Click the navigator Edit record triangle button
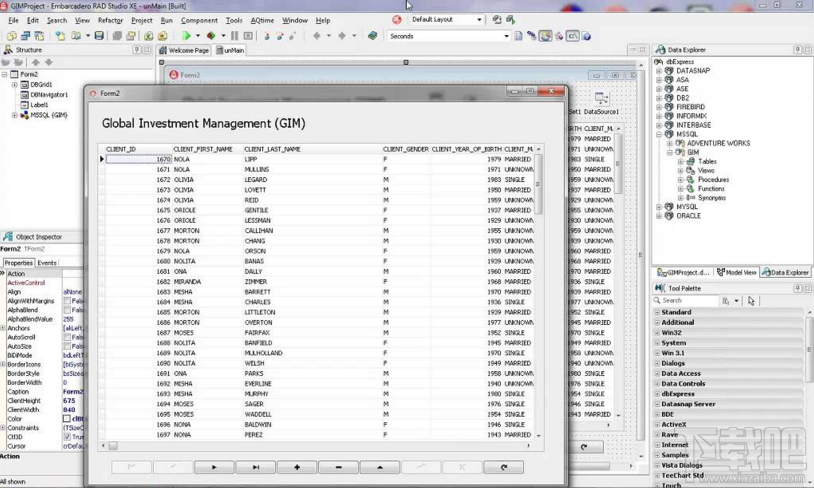This screenshot has height=488, width=814. tap(380, 467)
